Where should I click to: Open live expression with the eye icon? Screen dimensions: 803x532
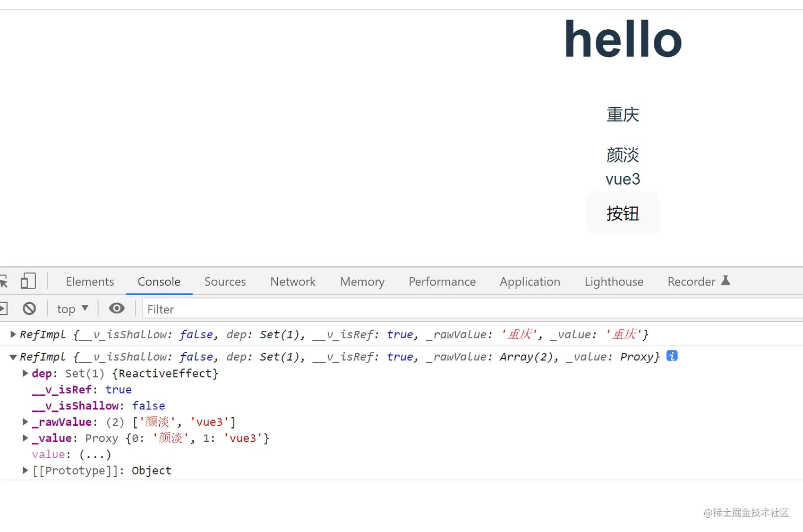(x=116, y=308)
